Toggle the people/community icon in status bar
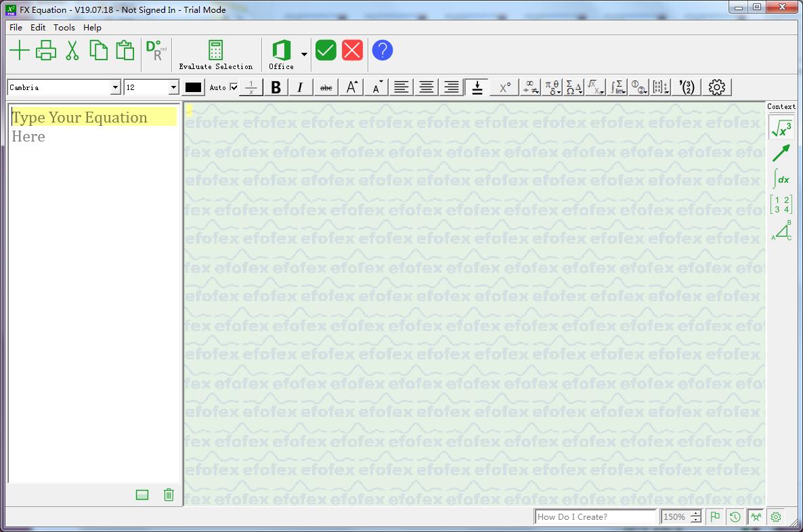This screenshot has height=532, width=803. [756, 517]
